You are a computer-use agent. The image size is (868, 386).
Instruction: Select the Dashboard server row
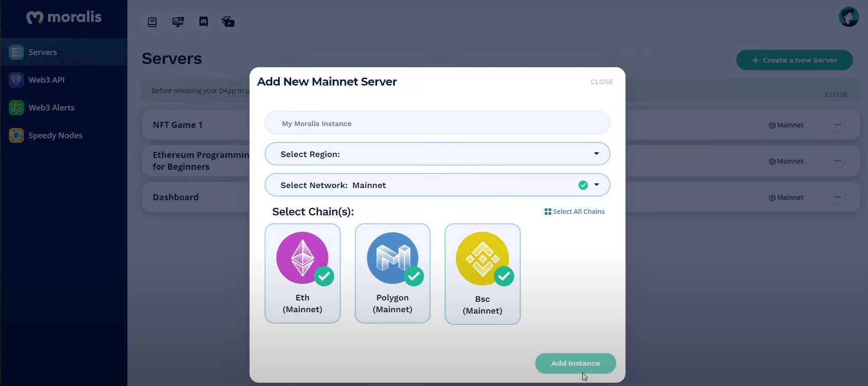coord(501,197)
